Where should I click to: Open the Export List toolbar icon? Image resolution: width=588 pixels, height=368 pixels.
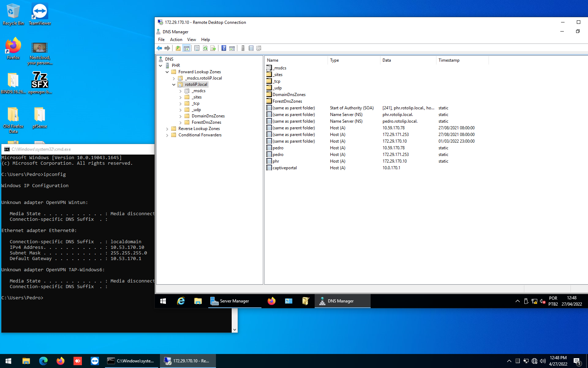click(x=213, y=48)
